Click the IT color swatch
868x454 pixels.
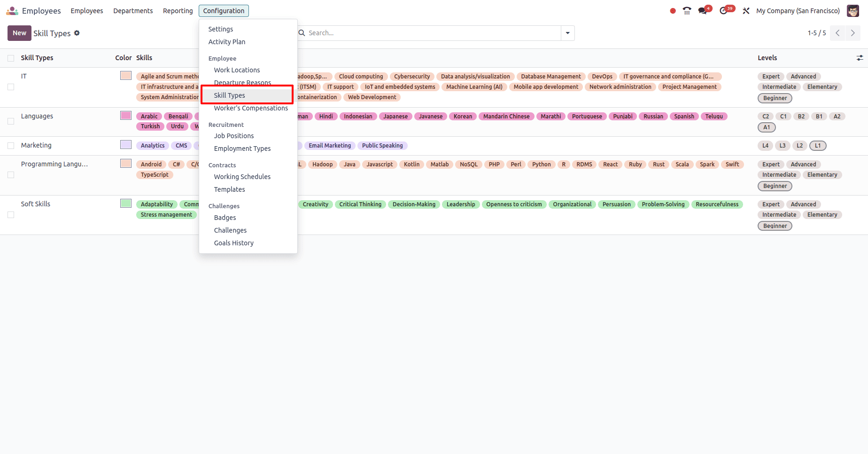pyautogui.click(x=126, y=76)
